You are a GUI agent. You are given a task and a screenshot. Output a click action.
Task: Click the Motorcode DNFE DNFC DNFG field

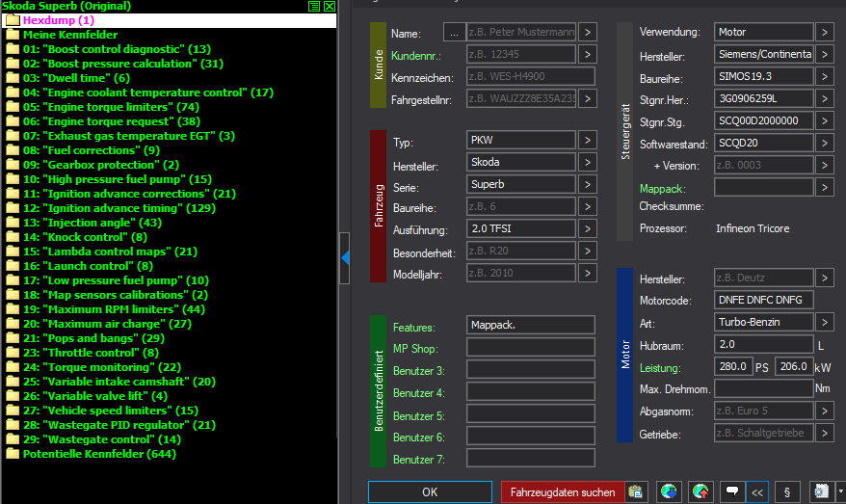click(x=764, y=300)
